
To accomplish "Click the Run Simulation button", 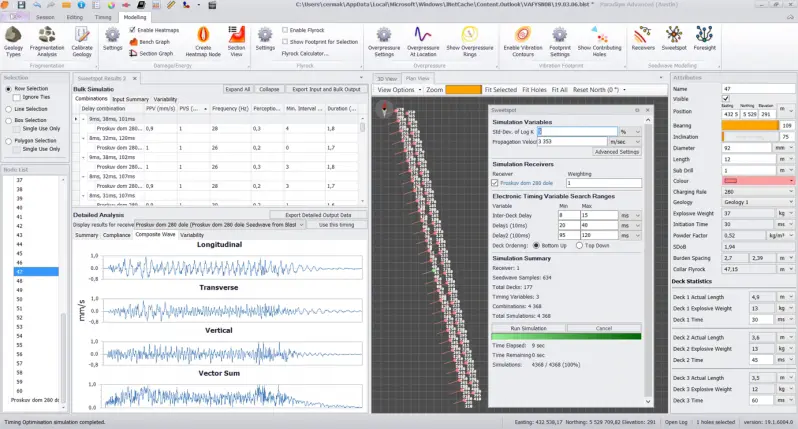I will pos(528,328).
